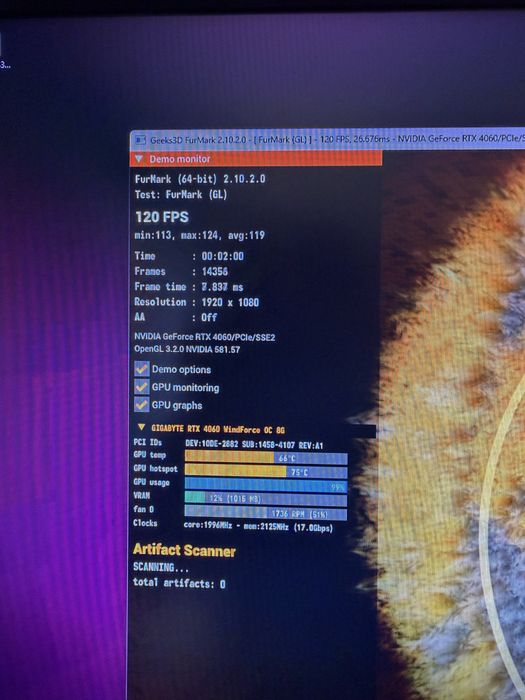Screen dimensions: 525x700
Task: Click the GPU usage 99% bar
Action: [x=266, y=485]
